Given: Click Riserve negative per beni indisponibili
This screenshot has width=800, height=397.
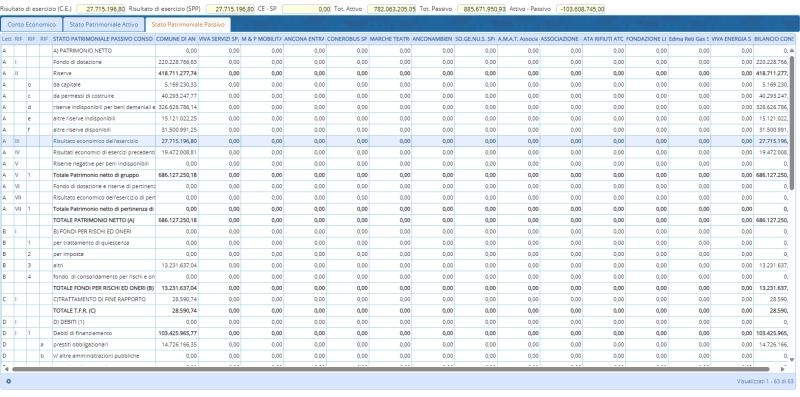Looking at the screenshot, I should tap(101, 164).
